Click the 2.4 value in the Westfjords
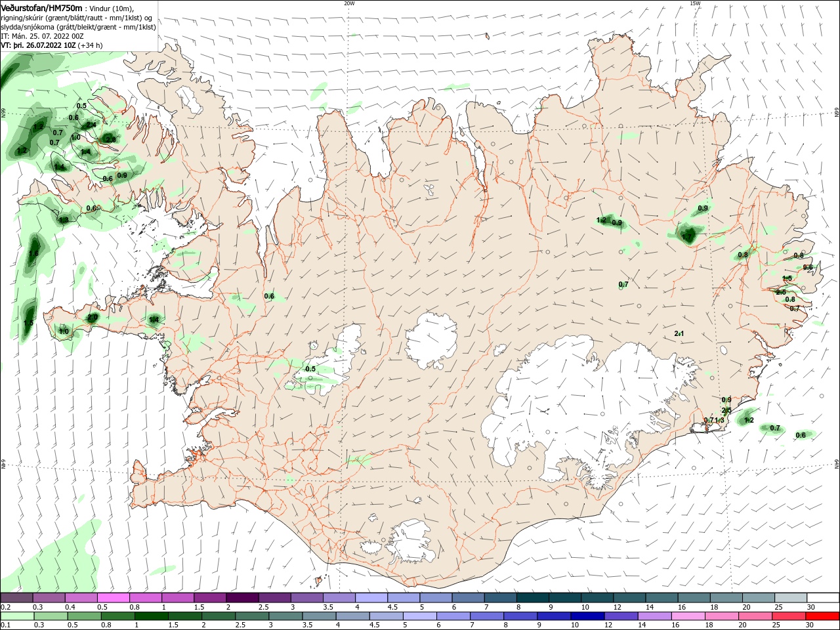Screen dimensions: 840x630 [91, 125]
